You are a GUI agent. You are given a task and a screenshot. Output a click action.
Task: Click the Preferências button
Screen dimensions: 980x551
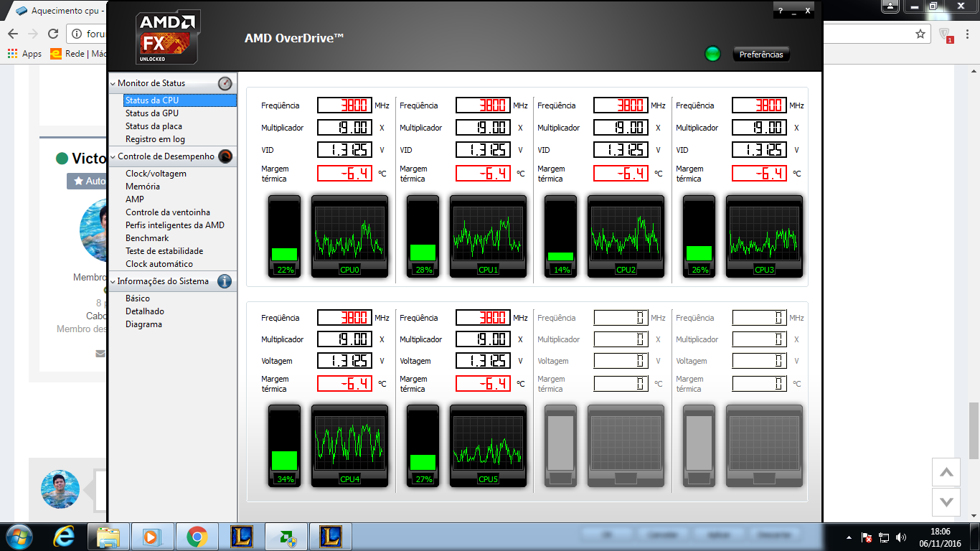pyautogui.click(x=761, y=55)
